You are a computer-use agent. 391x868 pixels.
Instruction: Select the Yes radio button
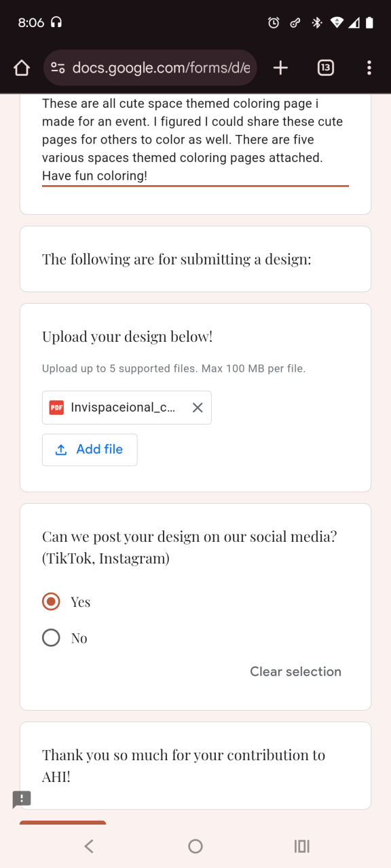[x=51, y=601]
